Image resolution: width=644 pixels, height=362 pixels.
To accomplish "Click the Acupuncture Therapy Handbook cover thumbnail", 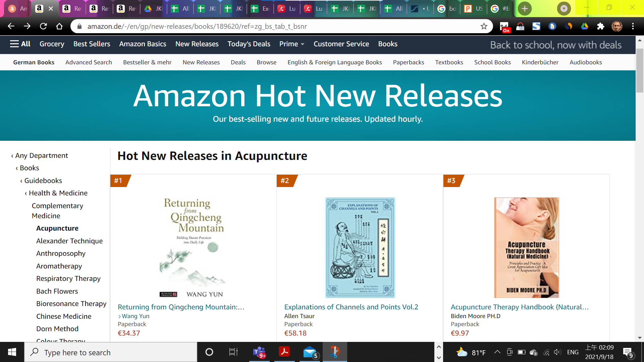I will [526, 247].
